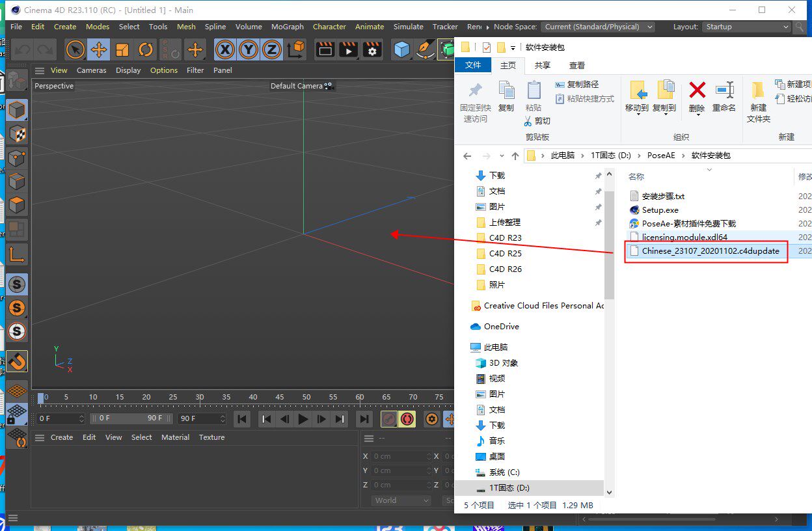
Task: Activate the Move tool in the toolbar
Action: click(x=99, y=49)
